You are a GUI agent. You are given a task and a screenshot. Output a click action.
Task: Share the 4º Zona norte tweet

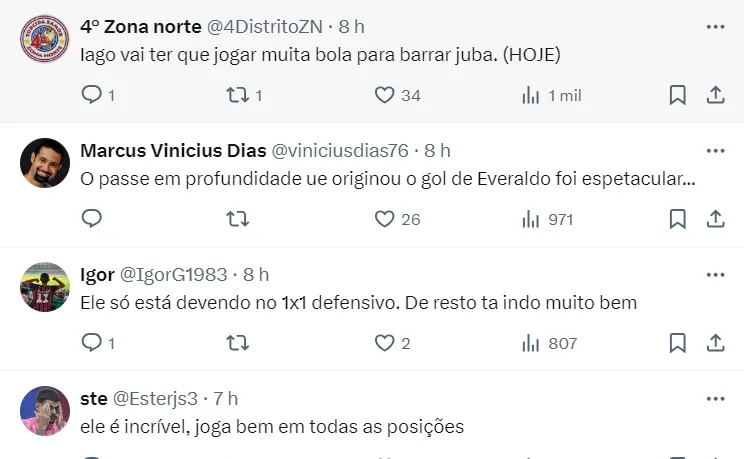pos(715,95)
